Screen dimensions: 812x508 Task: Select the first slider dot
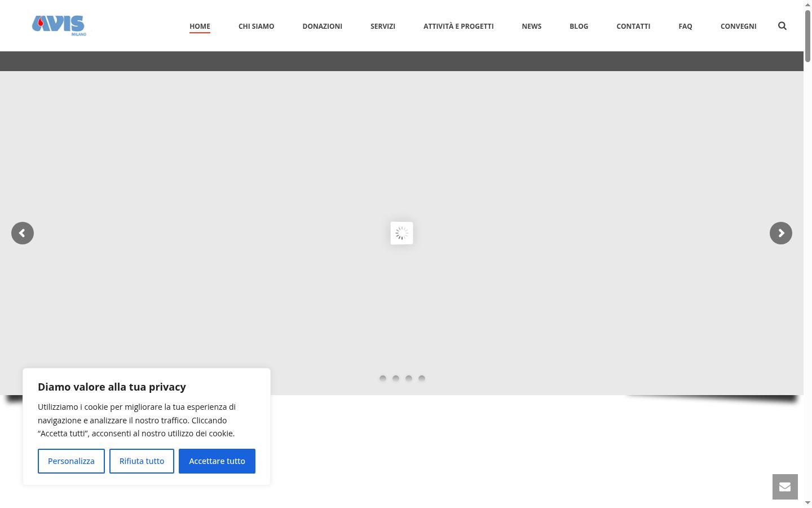click(383, 378)
